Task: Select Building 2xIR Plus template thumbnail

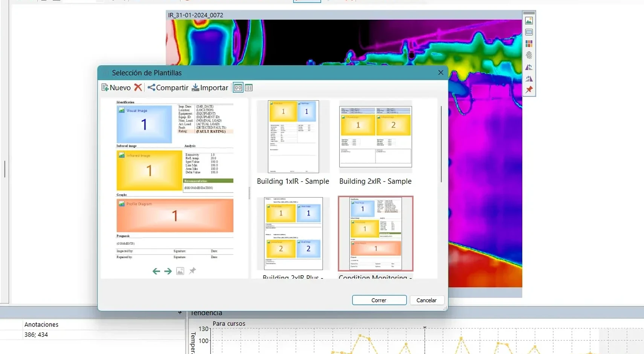Action: (x=293, y=233)
